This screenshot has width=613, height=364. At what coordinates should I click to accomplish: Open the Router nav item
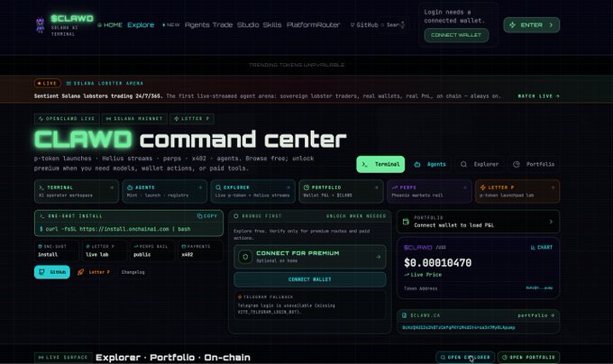(328, 25)
